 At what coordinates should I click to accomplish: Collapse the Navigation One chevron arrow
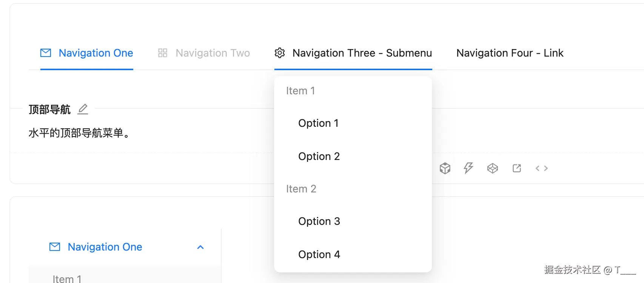[x=200, y=248]
